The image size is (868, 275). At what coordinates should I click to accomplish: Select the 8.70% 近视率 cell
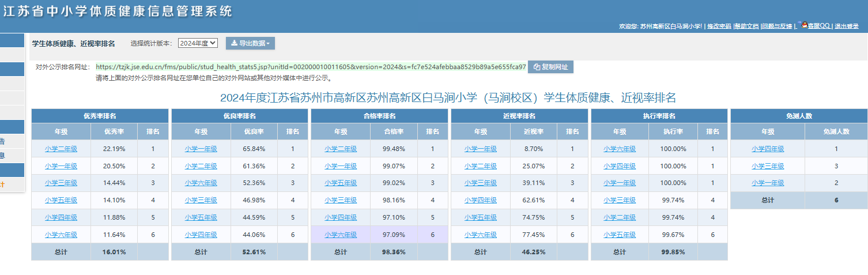(x=534, y=149)
